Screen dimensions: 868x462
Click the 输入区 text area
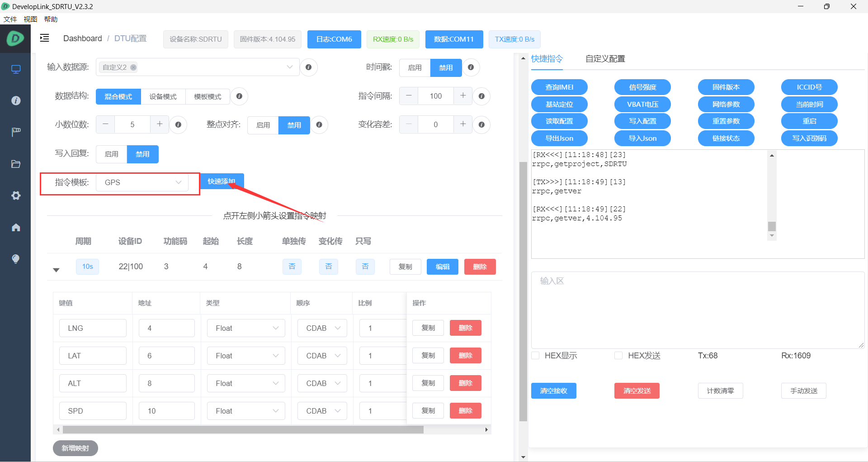pyautogui.click(x=698, y=310)
